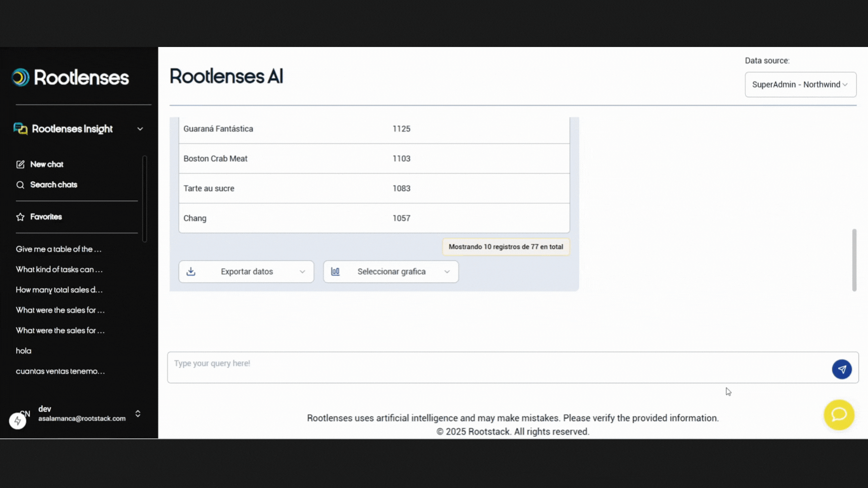This screenshot has width=868, height=488.
Task: Click the Favorites star icon
Action: pos(20,217)
